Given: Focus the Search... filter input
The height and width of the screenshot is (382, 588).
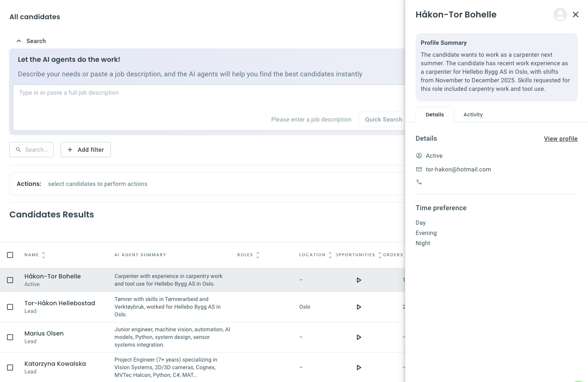Looking at the screenshot, I should 32,150.
